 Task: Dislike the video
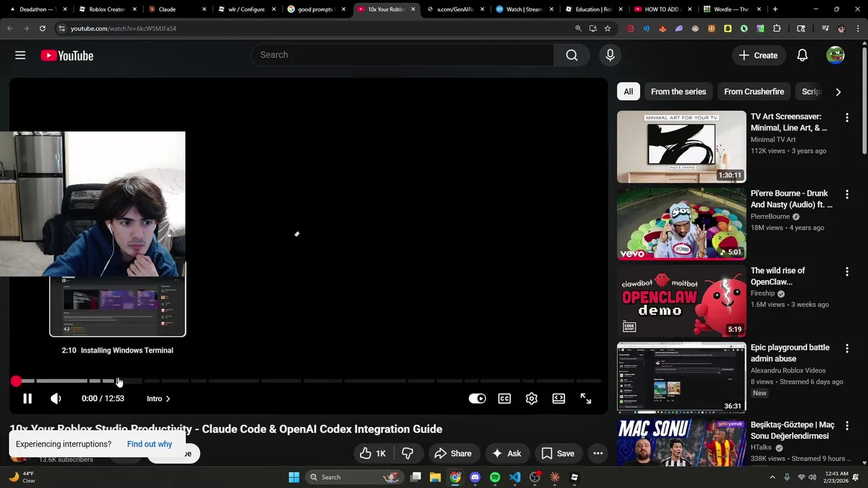pyautogui.click(x=408, y=453)
